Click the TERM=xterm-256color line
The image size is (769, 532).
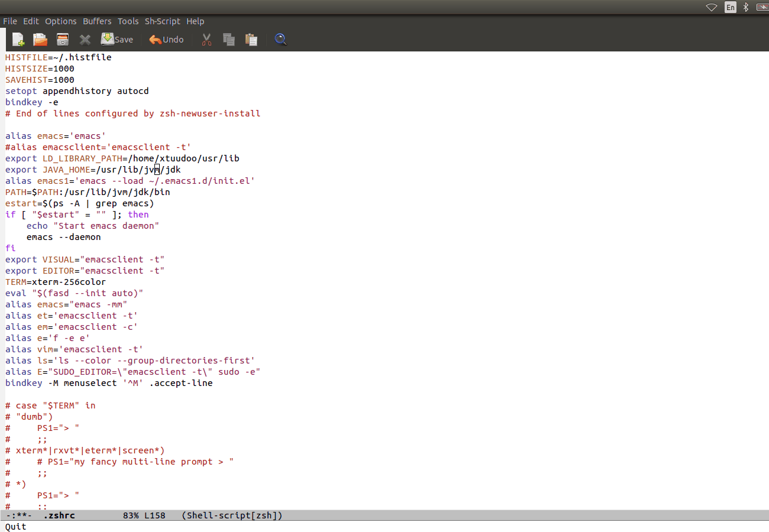point(56,282)
